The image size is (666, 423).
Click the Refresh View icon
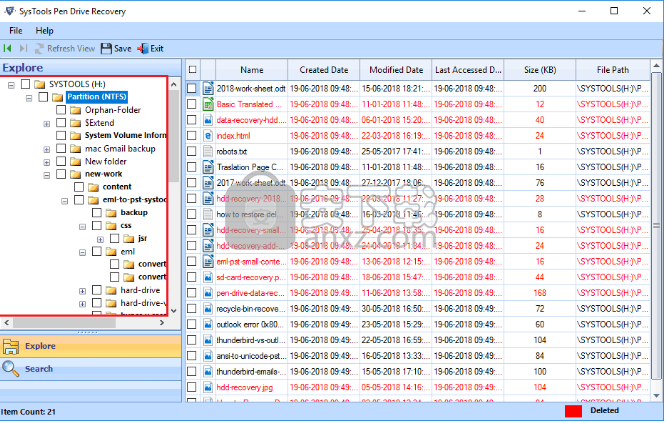pos(38,48)
